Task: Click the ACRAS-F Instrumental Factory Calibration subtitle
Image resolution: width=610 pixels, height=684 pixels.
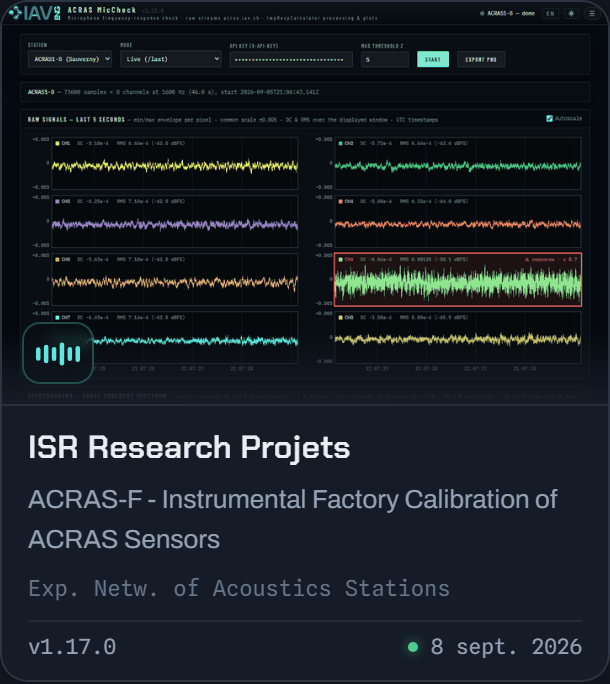Action: click(293, 519)
